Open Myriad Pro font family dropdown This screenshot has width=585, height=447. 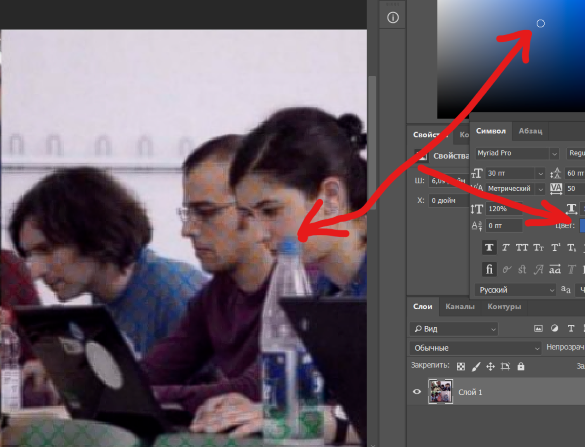coord(517,153)
